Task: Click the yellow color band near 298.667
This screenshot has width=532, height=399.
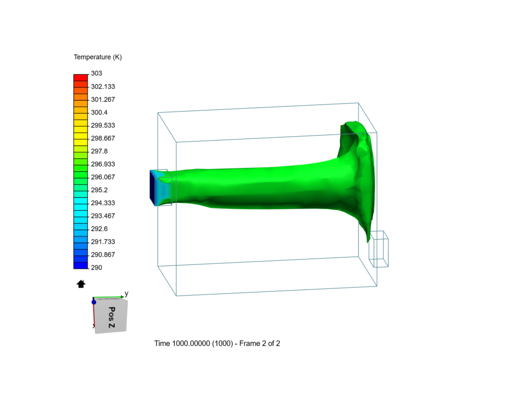Action: pos(81,142)
